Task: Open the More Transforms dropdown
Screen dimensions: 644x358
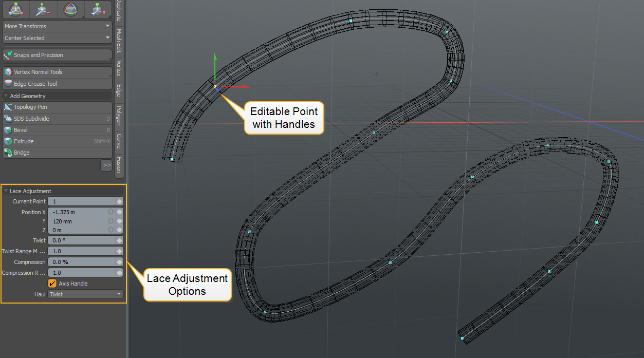Action: 57,26
